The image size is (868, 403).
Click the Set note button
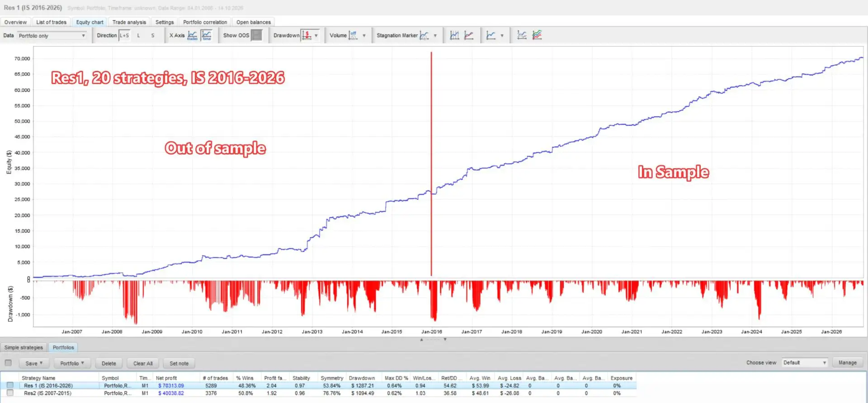pos(179,363)
